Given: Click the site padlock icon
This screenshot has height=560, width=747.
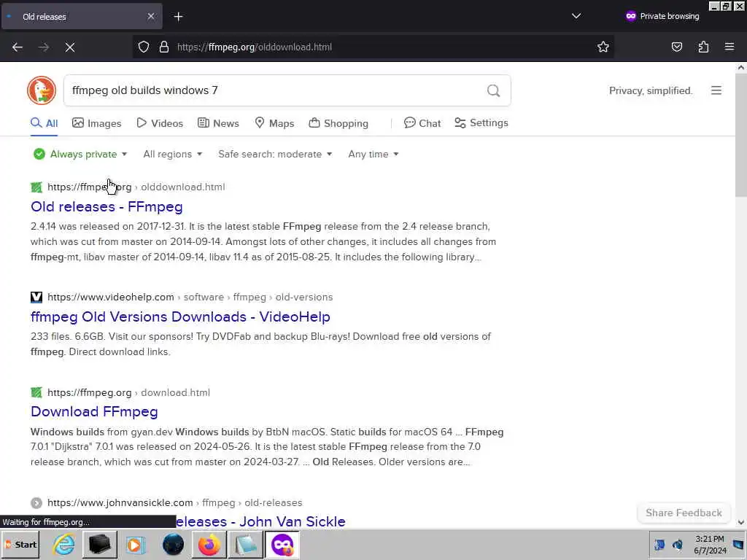Looking at the screenshot, I should [164, 47].
